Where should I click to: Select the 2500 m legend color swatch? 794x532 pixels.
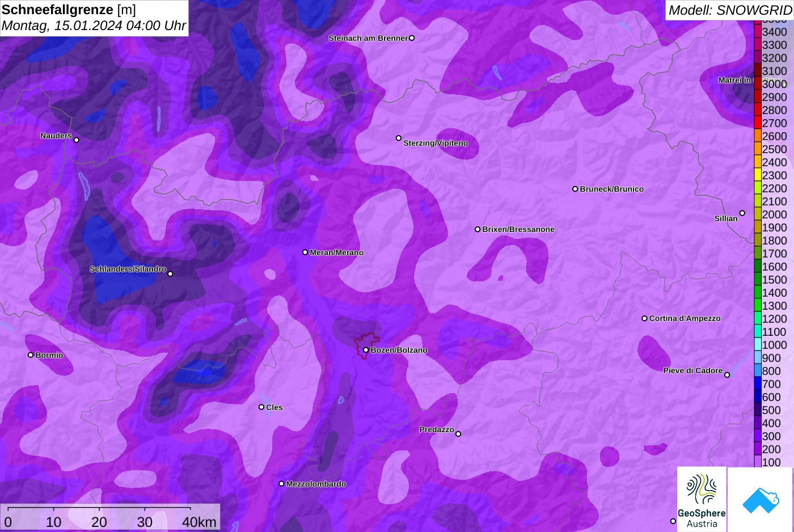pyautogui.click(x=758, y=149)
